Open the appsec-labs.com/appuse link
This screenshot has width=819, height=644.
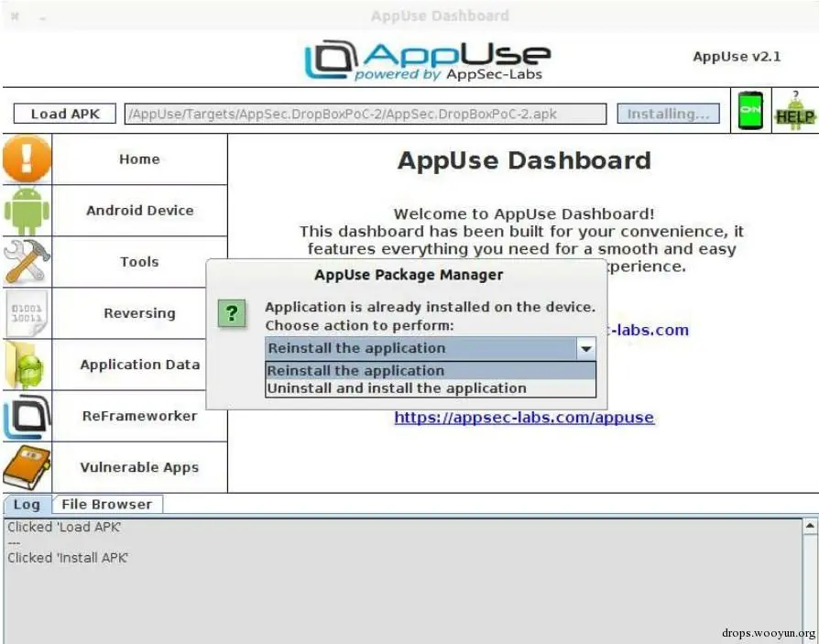pyautogui.click(x=524, y=418)
